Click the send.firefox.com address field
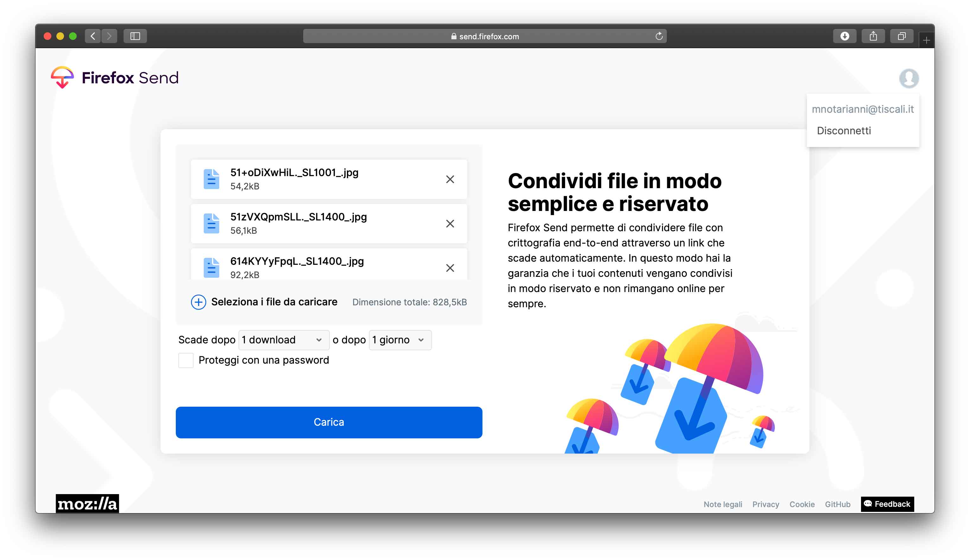 tap(485, 36)
